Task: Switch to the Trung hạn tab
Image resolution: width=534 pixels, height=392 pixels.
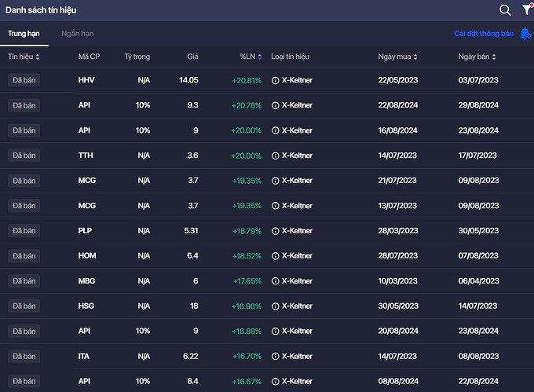Action: click(23, 34)
